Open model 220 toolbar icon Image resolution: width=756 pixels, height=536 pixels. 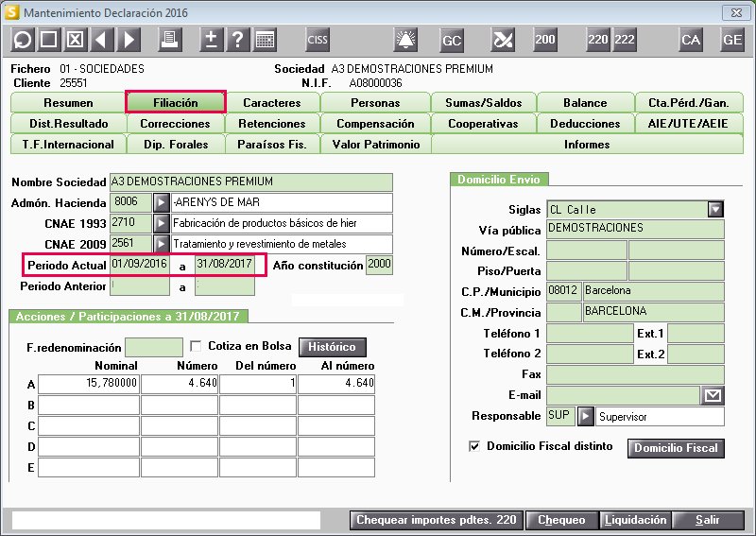[598, 40]
